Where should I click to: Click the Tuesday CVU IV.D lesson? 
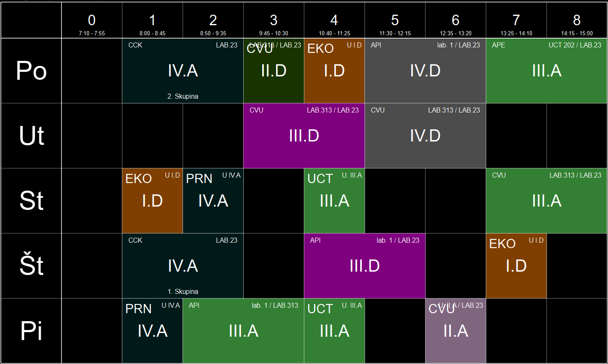(x=425, y=136)
